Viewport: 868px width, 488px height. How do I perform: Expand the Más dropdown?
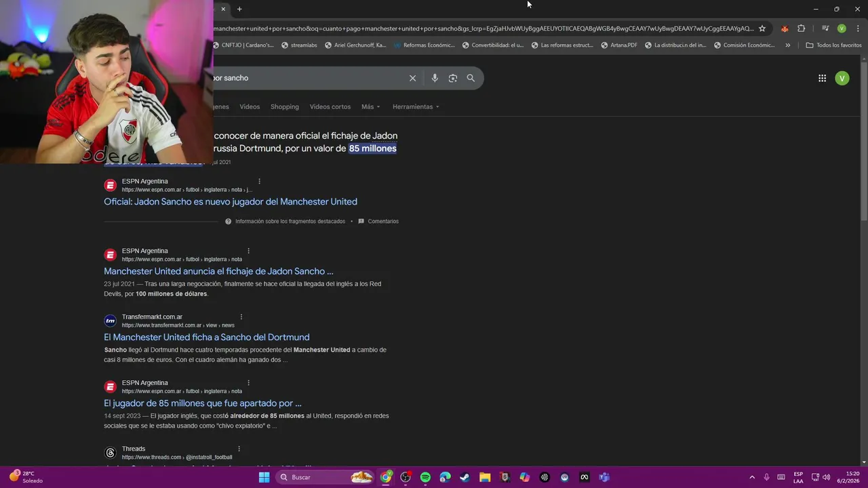click(x=370, y=106)
